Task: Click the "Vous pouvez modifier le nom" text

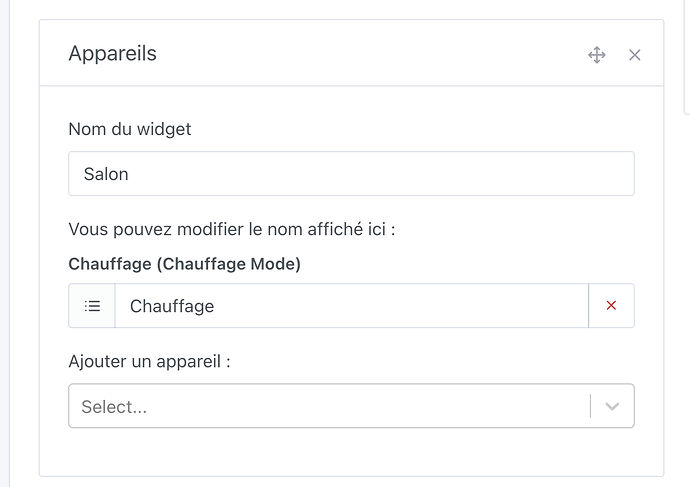Action: click(232, 229)
